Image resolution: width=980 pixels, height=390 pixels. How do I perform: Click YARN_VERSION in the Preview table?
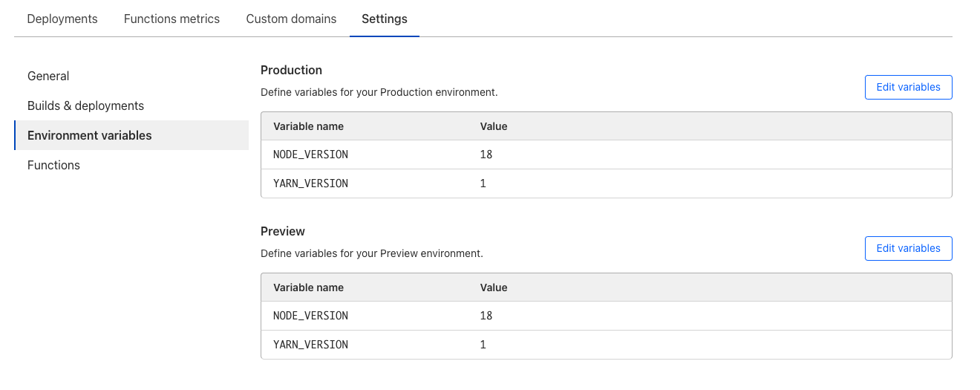pos(310,345)
